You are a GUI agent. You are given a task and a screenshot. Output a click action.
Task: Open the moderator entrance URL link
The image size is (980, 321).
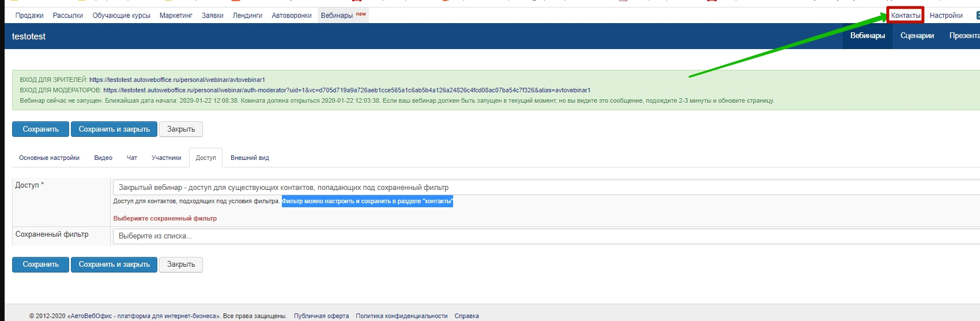(346, 90)
